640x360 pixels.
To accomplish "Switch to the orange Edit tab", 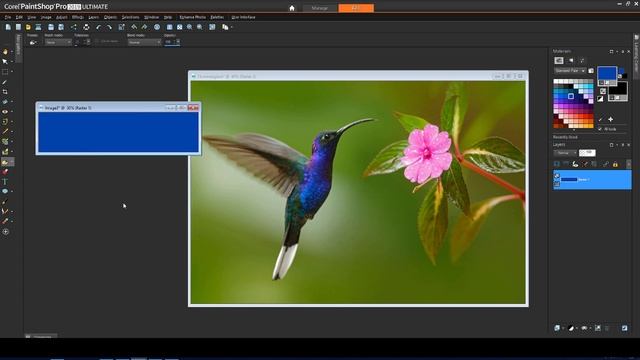I will click(x=356, y=8).
